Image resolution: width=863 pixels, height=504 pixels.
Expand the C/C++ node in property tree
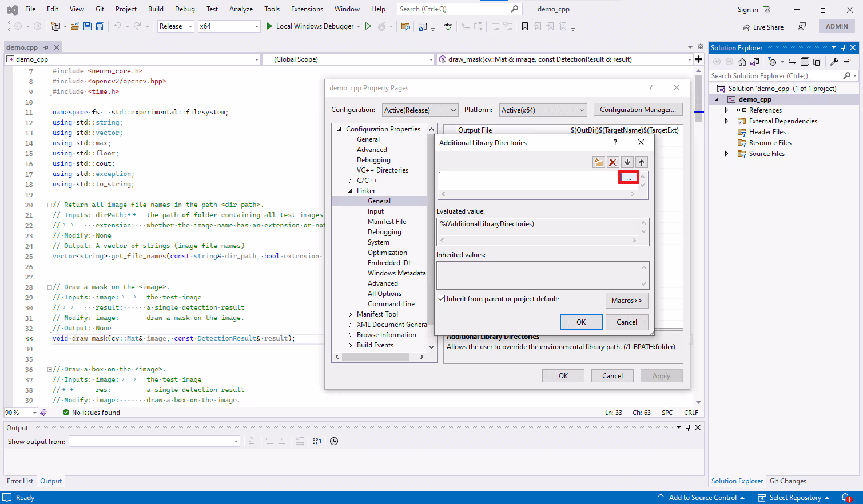350,181
